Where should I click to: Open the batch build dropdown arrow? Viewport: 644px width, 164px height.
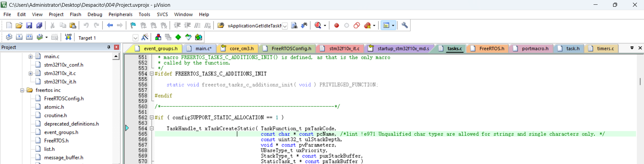(x=46, y=37)
